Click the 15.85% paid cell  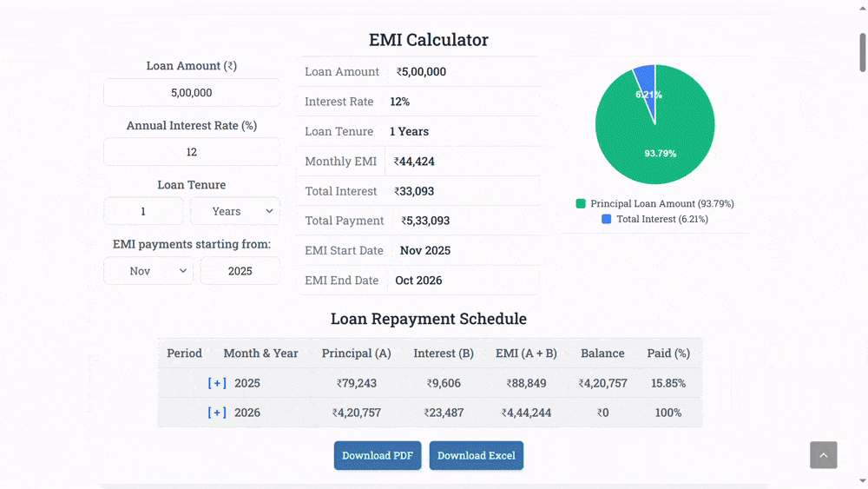pos(668,383)
